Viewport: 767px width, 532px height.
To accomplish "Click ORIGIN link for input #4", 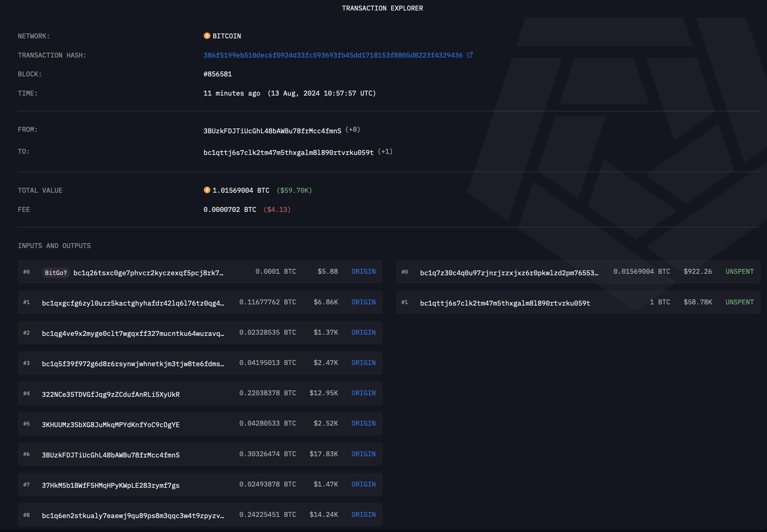I will [363, 393].
